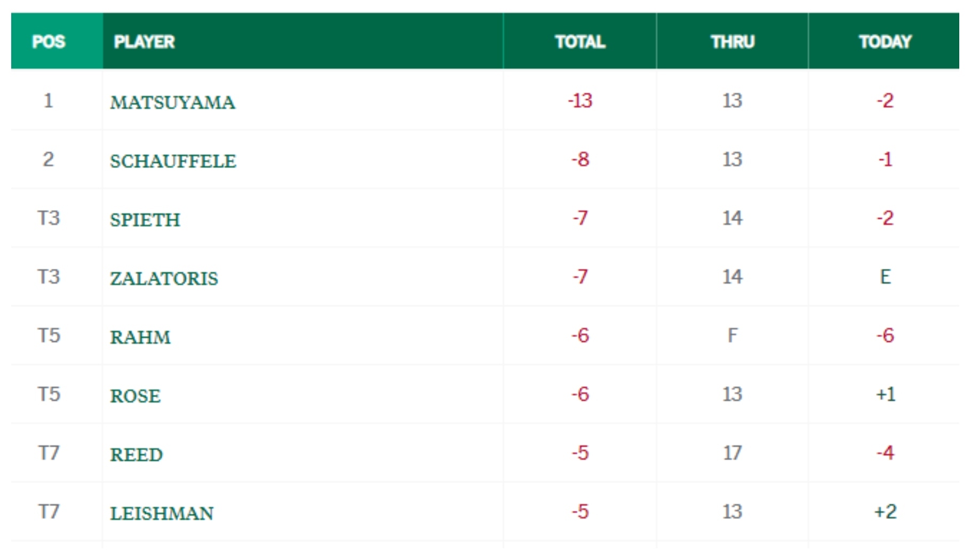Screen dimensions: 971x560
Task: Click Leishman's TODAY score +2
Action: [x=885, y=511]
